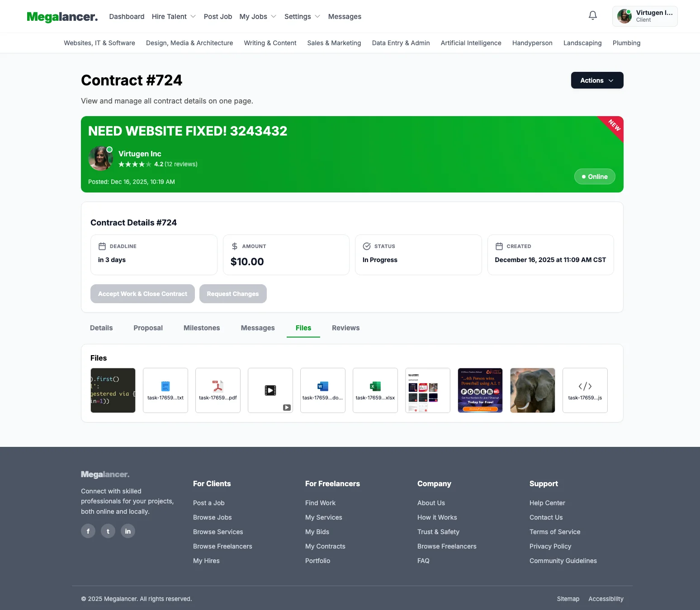The image size is (700, 610).
Task: Switch to the Reviews tab
Action: (x=345, y=328)
